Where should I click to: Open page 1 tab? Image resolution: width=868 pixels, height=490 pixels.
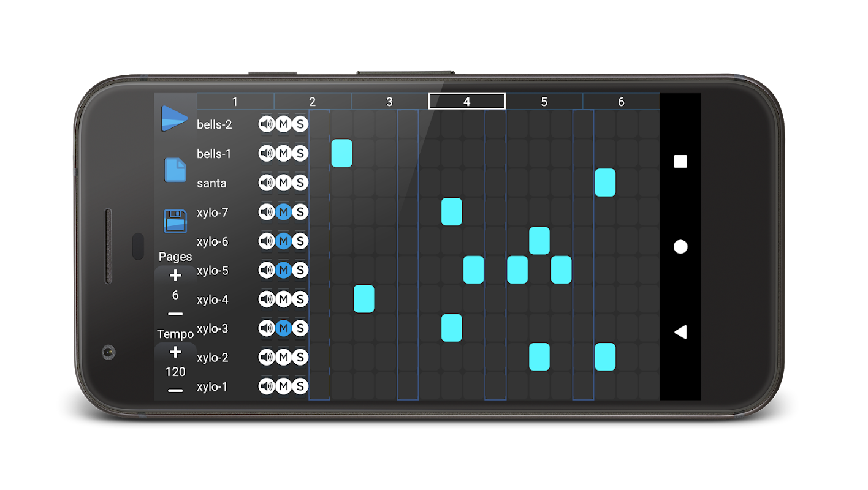click(235, 102)
